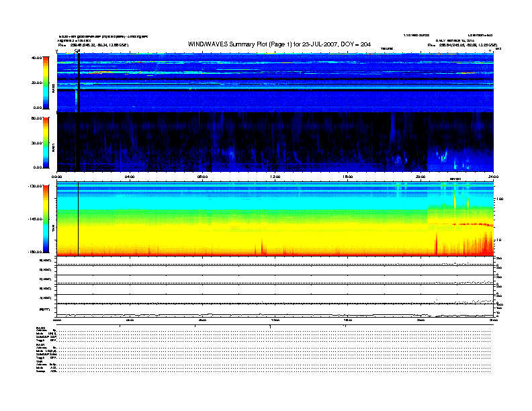Viewport: 532px width, 411px height.
Task: Click the bottom line-plot trace below TNR panel
Action: 269,314
